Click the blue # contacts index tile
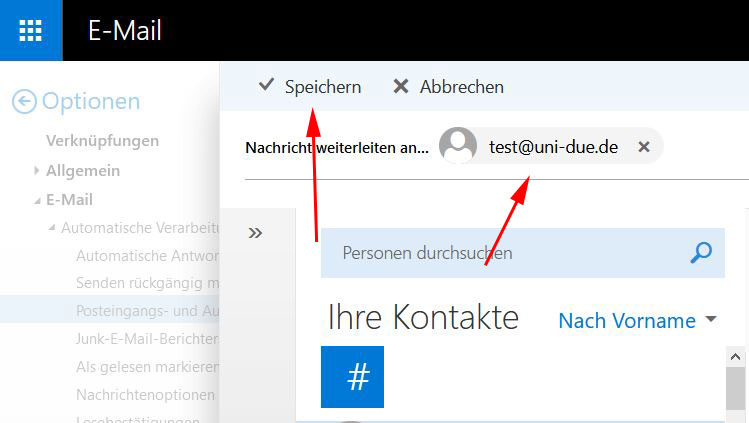This screenshot has height=423, width=749. tap(352, 377)
